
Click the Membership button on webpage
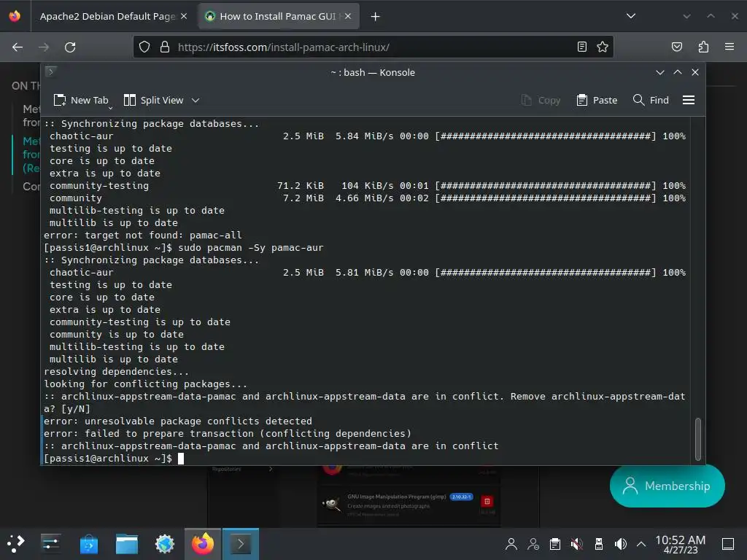[667, 486]
